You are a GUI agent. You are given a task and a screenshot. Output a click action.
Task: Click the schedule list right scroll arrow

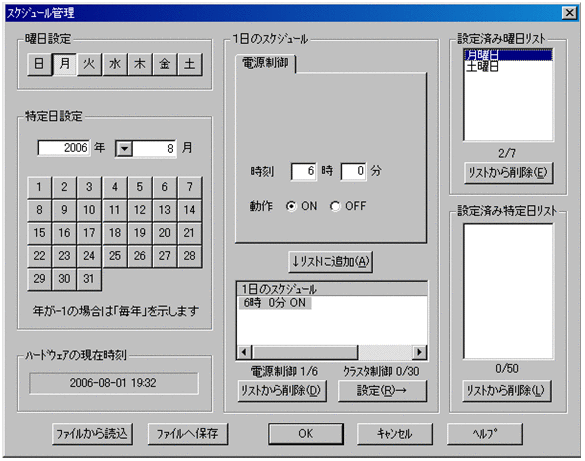click(419, 352)
